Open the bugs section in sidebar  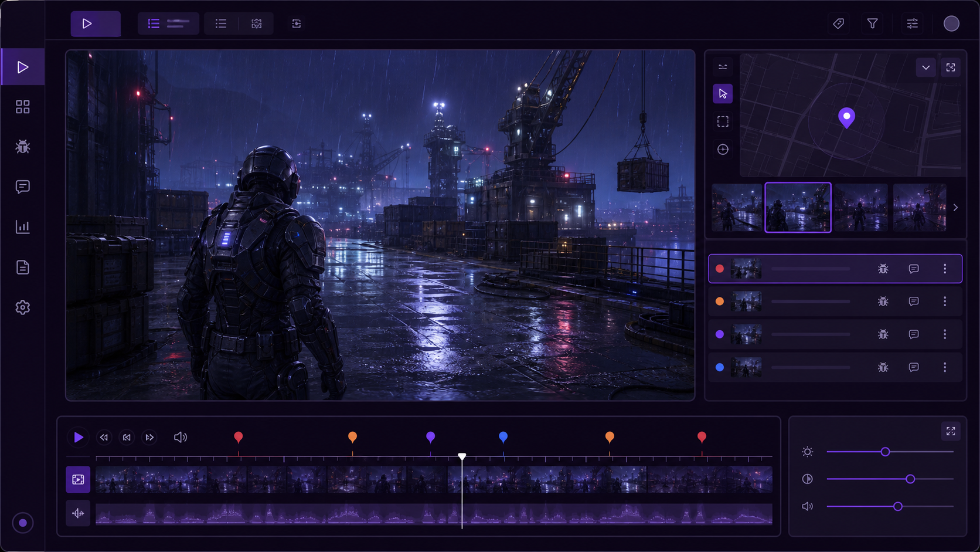pyautogui.click(x=23, y=147)
